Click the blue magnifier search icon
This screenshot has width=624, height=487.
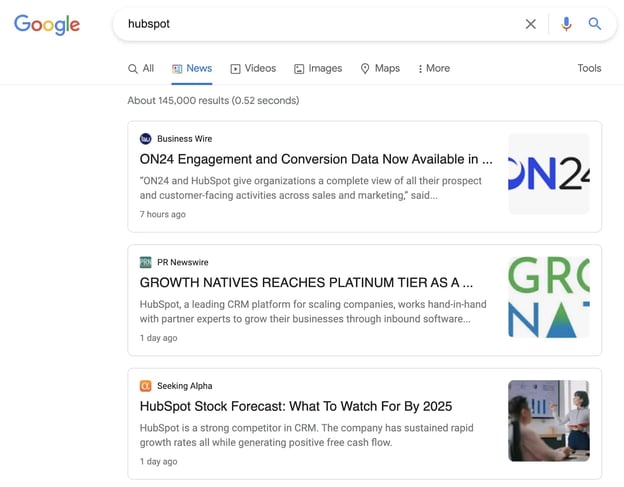click(595, 24)
